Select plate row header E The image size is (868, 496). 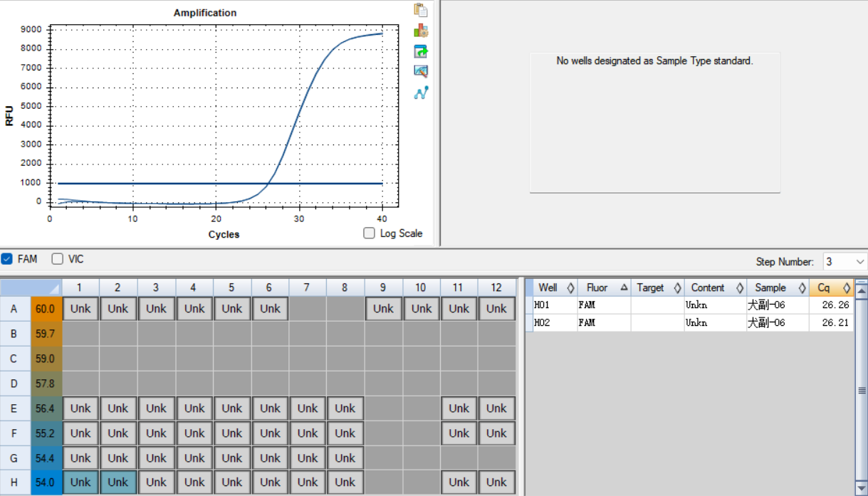coord(15,408)
